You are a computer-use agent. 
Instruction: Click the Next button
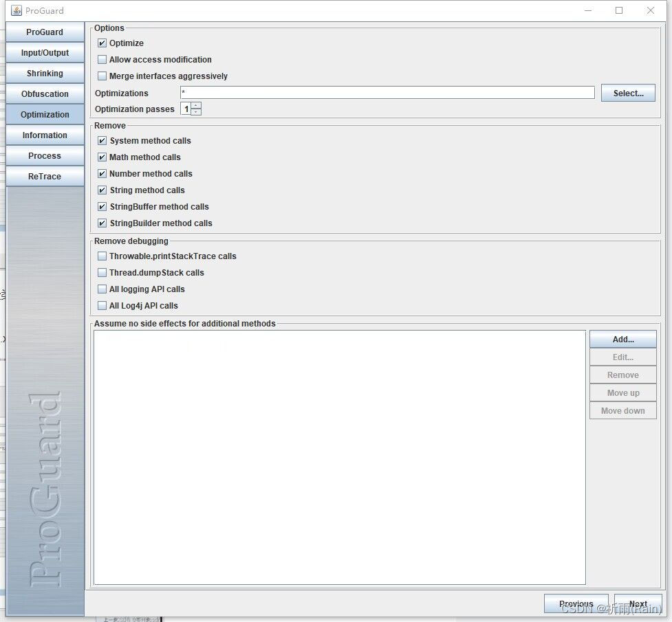click(638, 603)
